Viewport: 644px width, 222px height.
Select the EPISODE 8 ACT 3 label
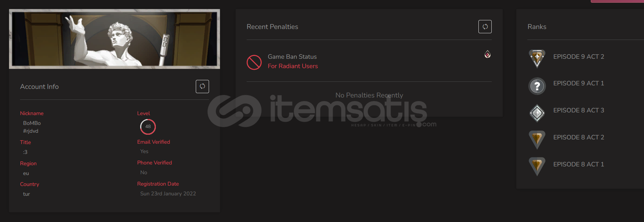[579, 110]
